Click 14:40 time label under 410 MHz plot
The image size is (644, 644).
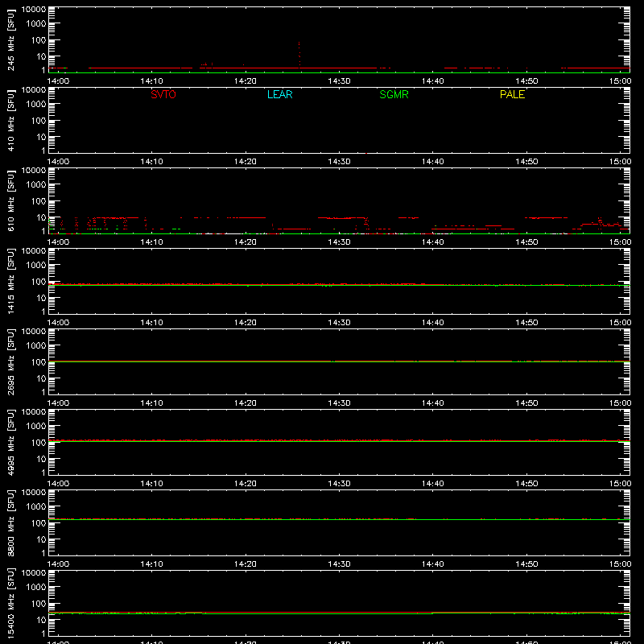[433, 162]
